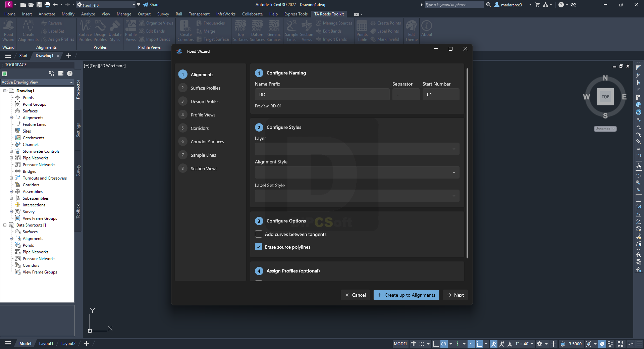Expand the Assemblies tree node
Screen dimensions: 644x349
(x=11, y=192)
